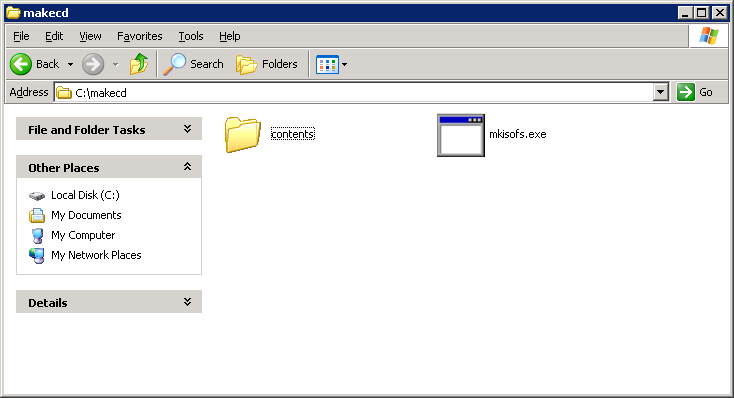Click the Local Disk drive icon
The image size is (734, 398).
37,195
